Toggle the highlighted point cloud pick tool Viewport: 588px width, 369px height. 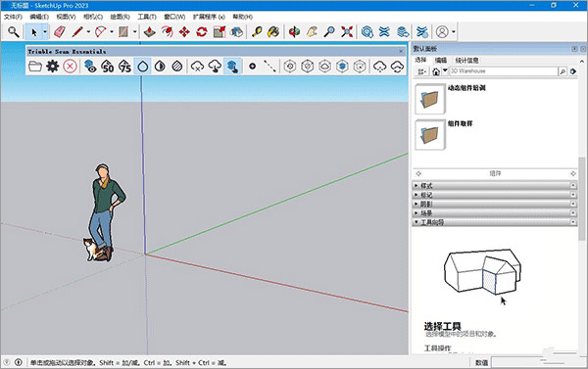point(232,67)
